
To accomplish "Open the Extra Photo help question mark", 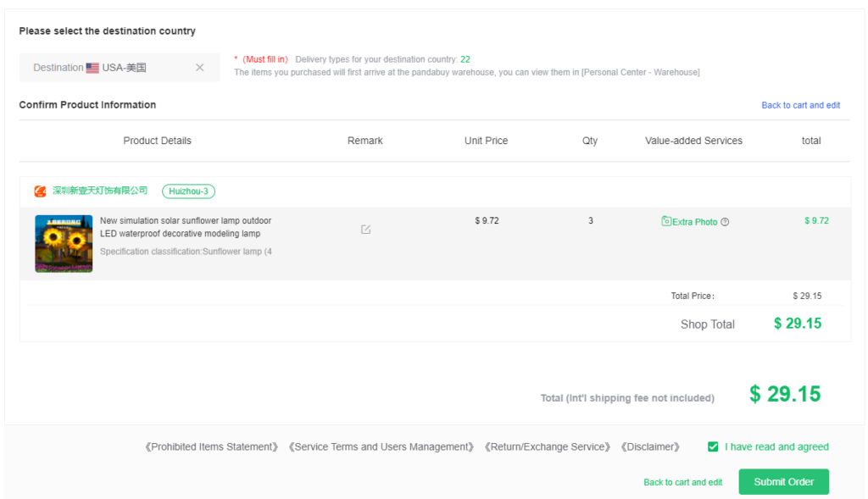I will coord(725,221).
